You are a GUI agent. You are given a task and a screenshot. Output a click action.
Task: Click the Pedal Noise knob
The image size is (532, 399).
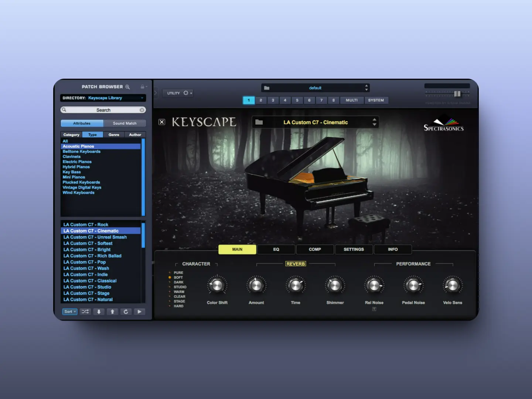pyautogui.click(x=413, y=285)
